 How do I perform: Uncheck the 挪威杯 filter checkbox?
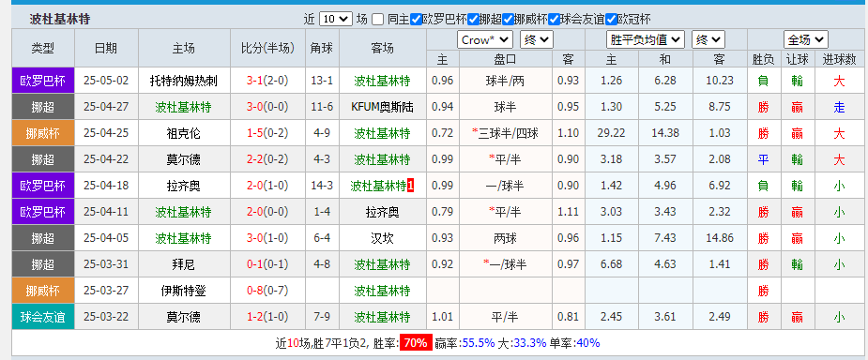tap(509, 20)
